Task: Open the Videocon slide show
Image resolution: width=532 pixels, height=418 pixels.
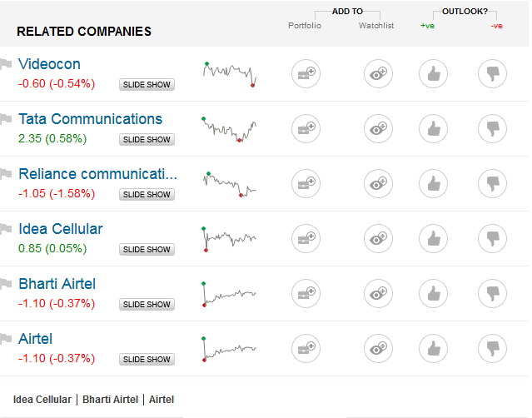Action: point(147,85)
